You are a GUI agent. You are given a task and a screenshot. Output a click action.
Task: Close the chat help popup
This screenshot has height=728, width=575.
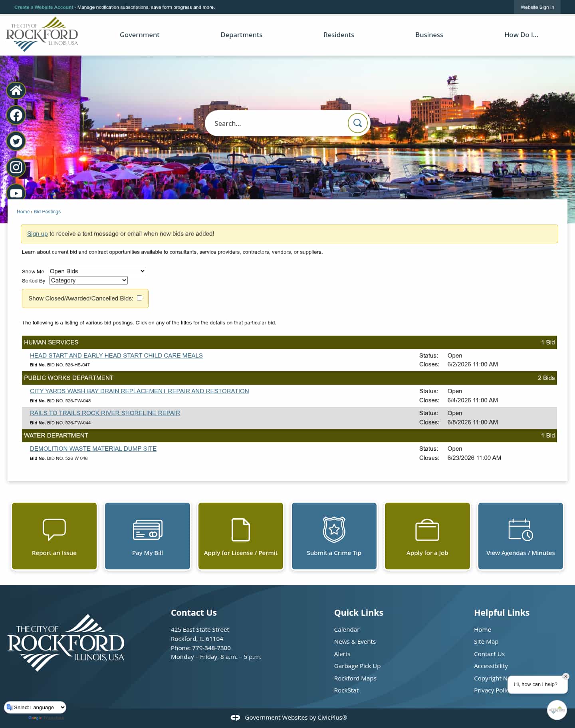point(565,676)
